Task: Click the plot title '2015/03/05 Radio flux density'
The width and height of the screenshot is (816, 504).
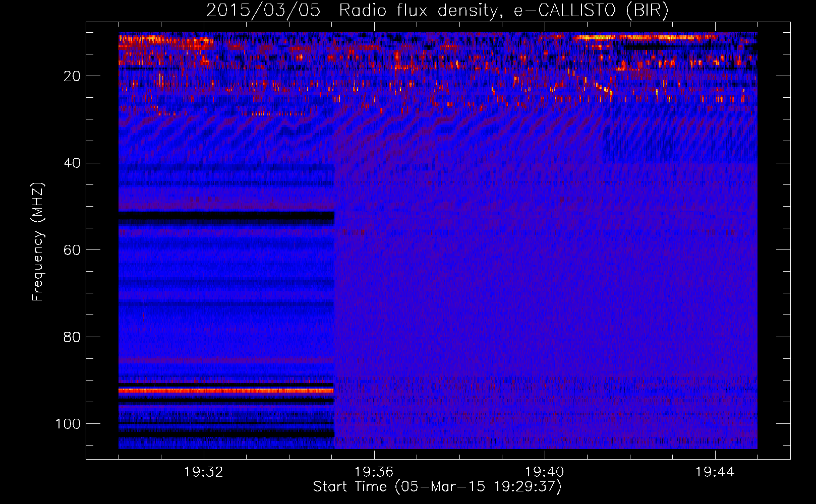Action: point(437,11)
